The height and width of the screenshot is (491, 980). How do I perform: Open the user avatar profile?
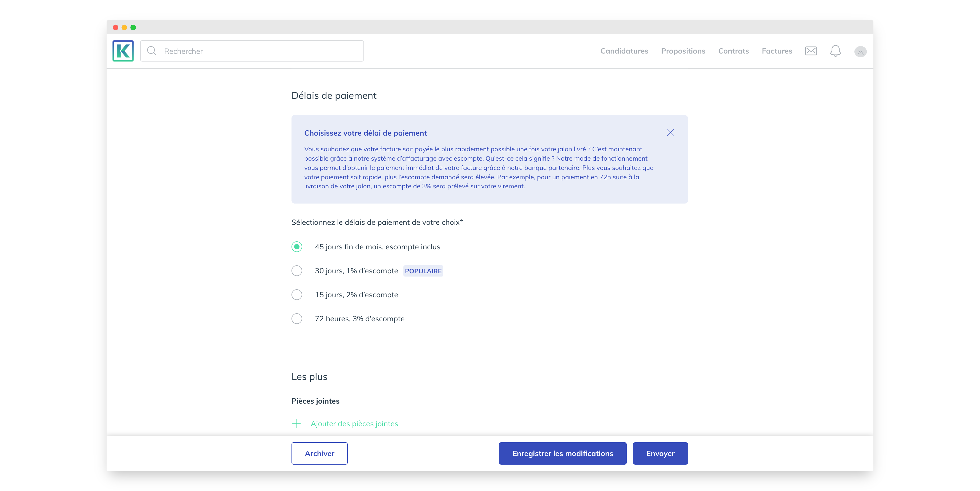pyautogui.click(x=860, y=51)
